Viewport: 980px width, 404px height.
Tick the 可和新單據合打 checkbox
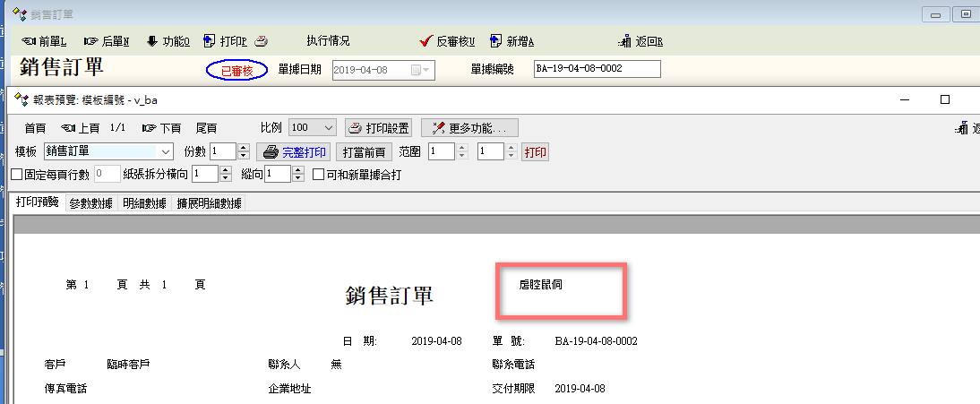(318, 175)
